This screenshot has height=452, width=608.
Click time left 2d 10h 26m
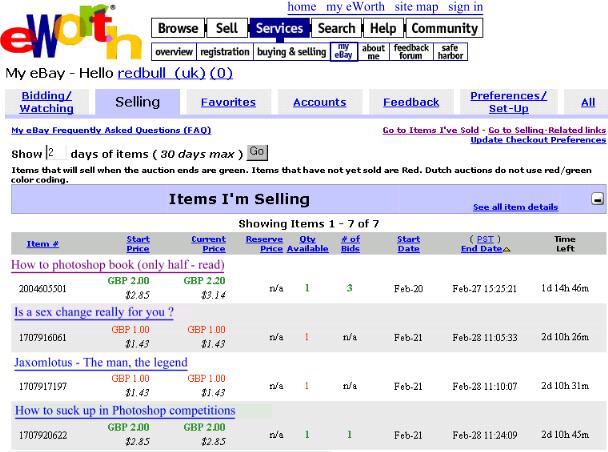565,337
